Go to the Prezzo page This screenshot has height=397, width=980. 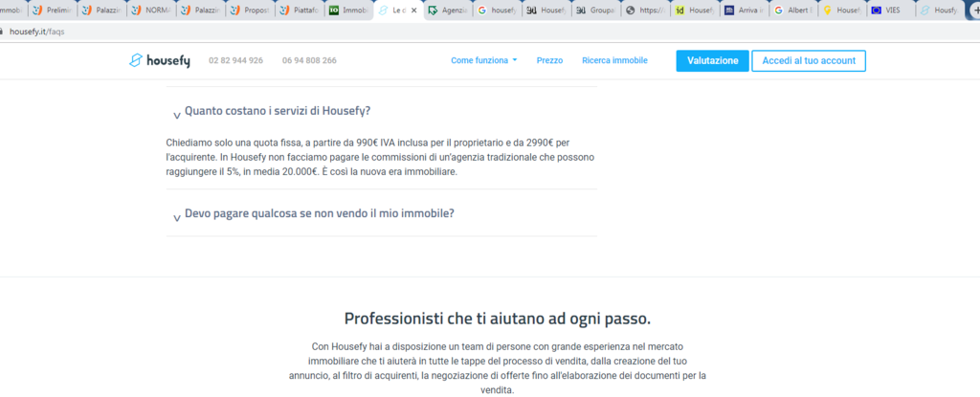pos(549,60)
